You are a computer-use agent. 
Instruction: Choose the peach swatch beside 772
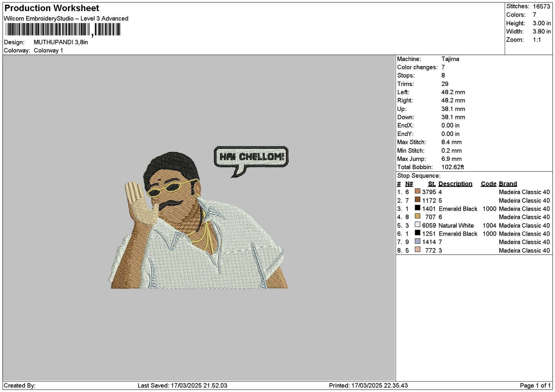[x=417, y=250]
